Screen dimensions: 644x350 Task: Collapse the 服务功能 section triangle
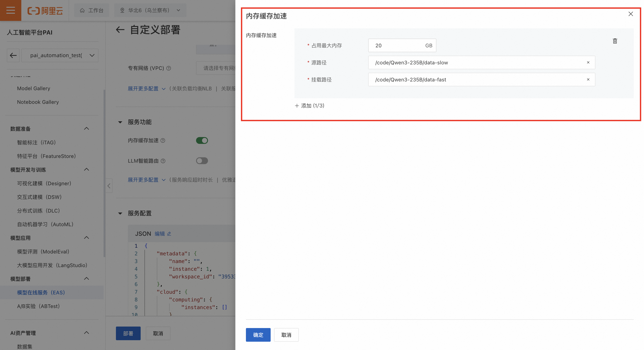[120, 122]
